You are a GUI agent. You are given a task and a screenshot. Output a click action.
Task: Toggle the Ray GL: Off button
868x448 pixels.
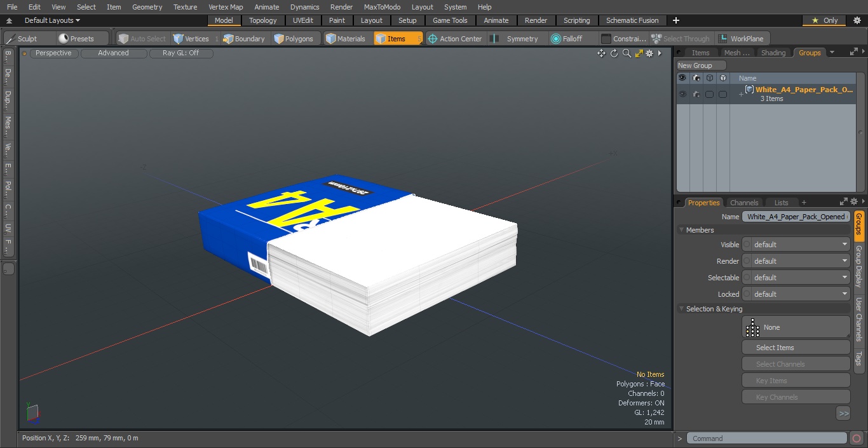click(x=181, y=53)
